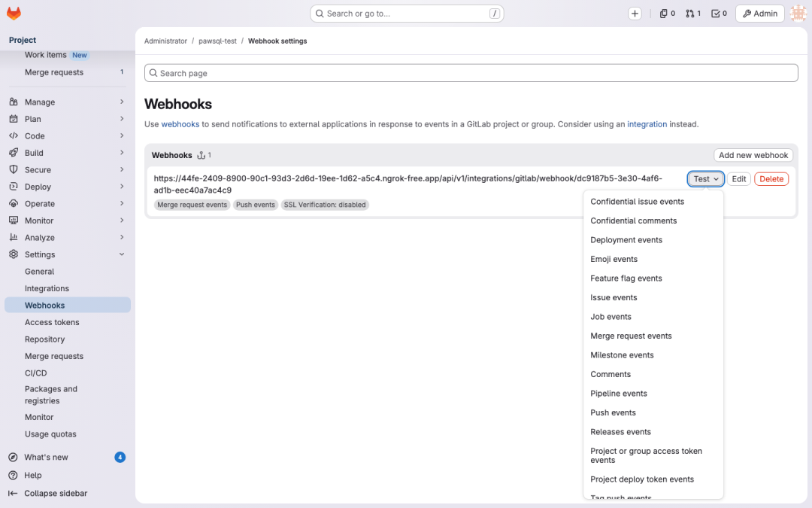Click the Code brackets icon
The width and height of the screenshot is (812, 508).
click(x=14, y=135)
